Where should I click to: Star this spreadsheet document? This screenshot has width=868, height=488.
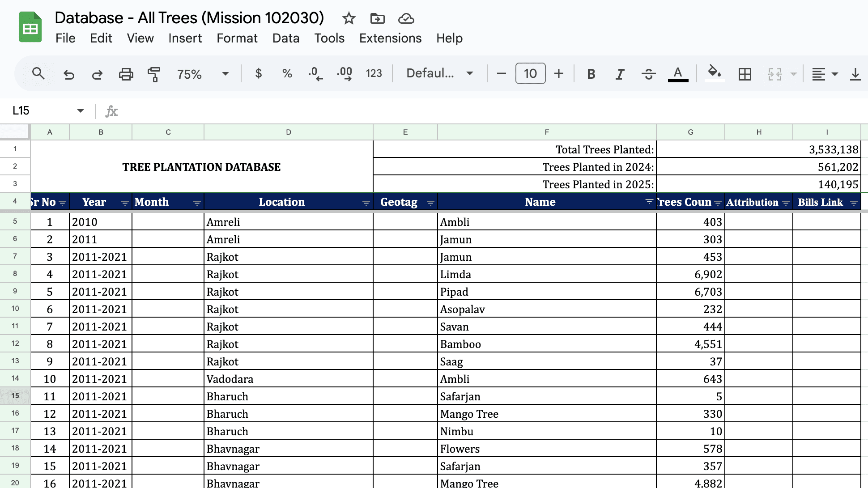349,18
